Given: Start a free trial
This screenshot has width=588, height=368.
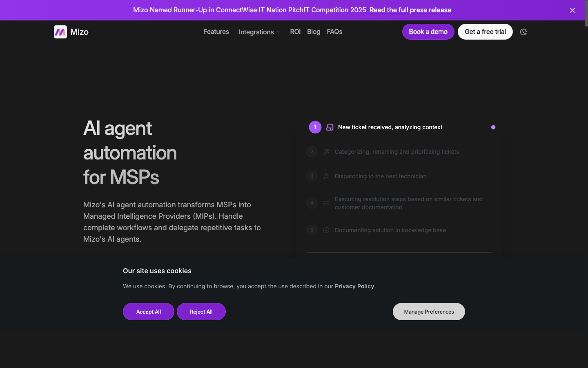Looking at the screenshot, I should (x=485, y=31).
